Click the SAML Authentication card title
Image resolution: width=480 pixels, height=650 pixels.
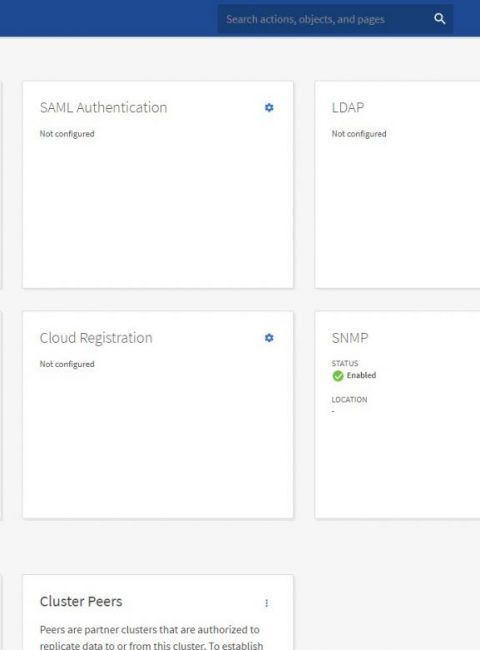pos(103,107)
